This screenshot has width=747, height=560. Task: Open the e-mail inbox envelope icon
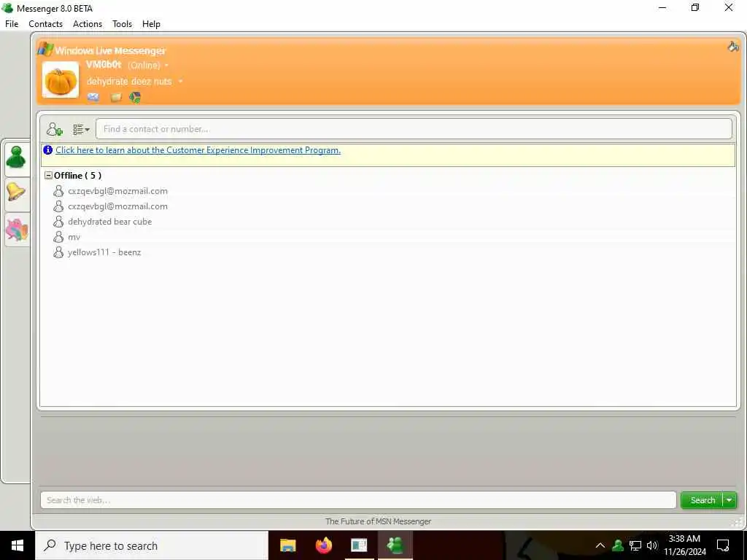[x=93, y=97]
